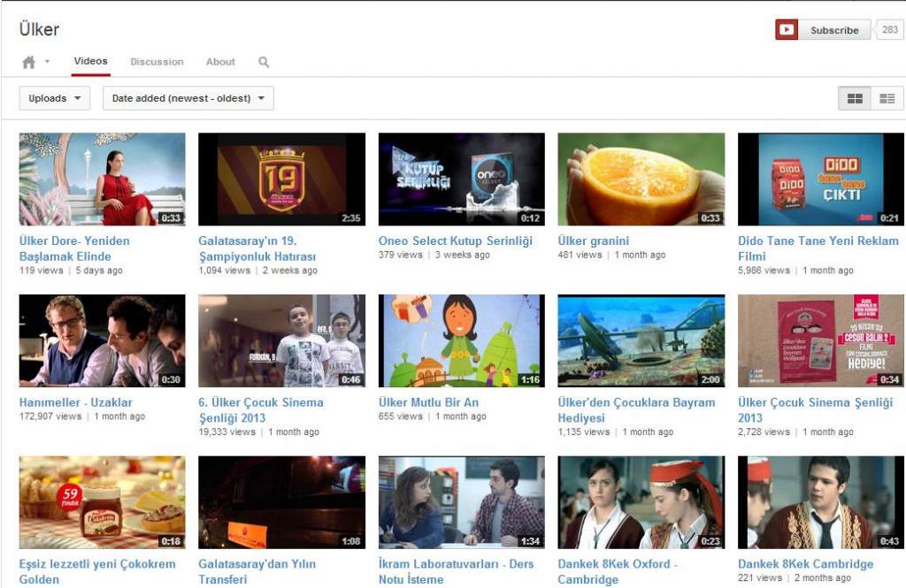Open Galatasaray'dan Yılın Transferi link
Screen dimensions: 906x588
coord(257,572)
